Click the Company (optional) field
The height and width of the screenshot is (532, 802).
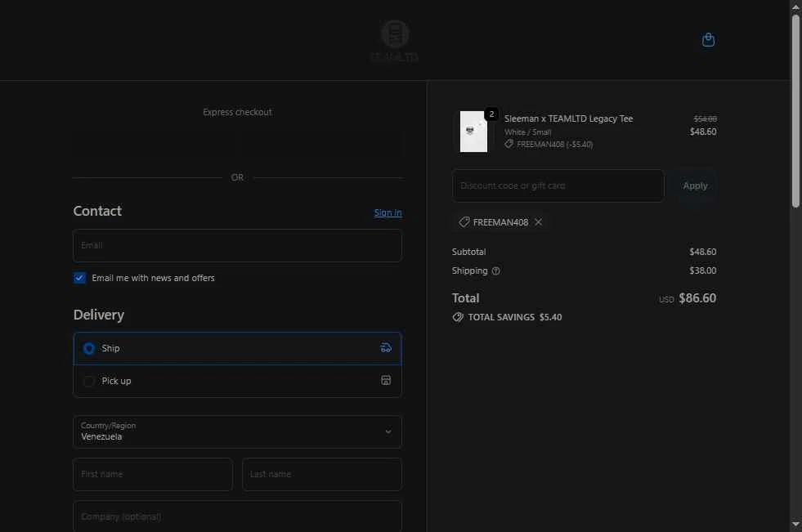pos(237,516)
